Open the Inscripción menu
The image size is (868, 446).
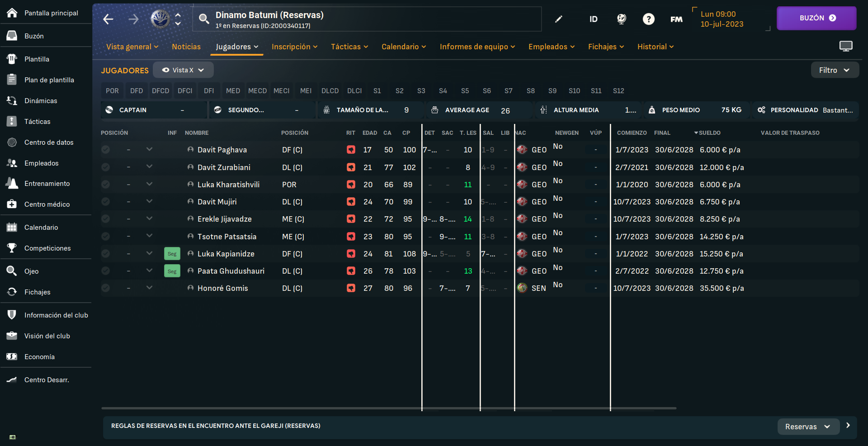pos(294,47)
